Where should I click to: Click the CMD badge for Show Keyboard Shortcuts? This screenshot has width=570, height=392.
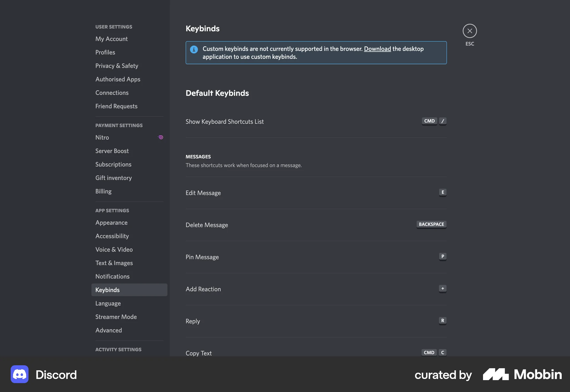429,121
